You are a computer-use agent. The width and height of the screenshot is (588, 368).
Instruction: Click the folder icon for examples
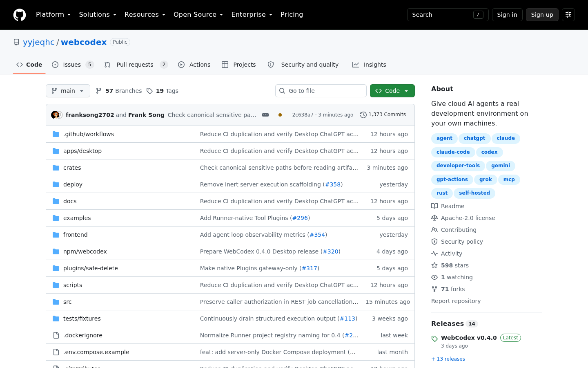[56, 218]
